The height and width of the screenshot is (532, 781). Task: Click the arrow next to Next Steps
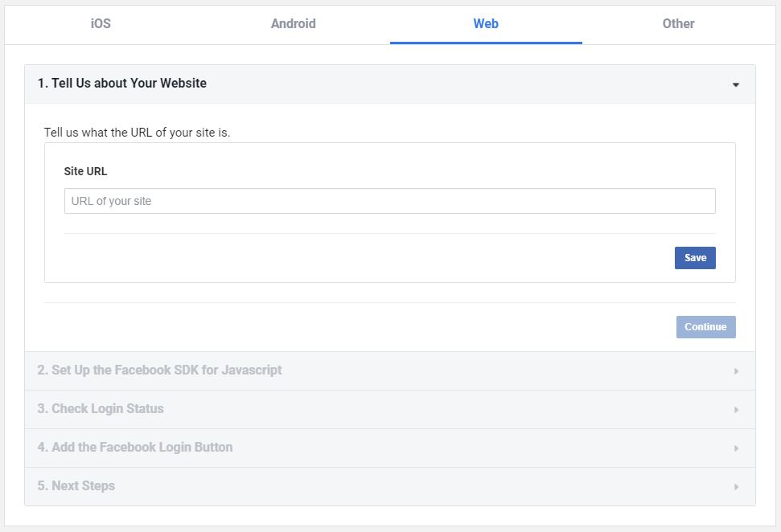point(736,487)
